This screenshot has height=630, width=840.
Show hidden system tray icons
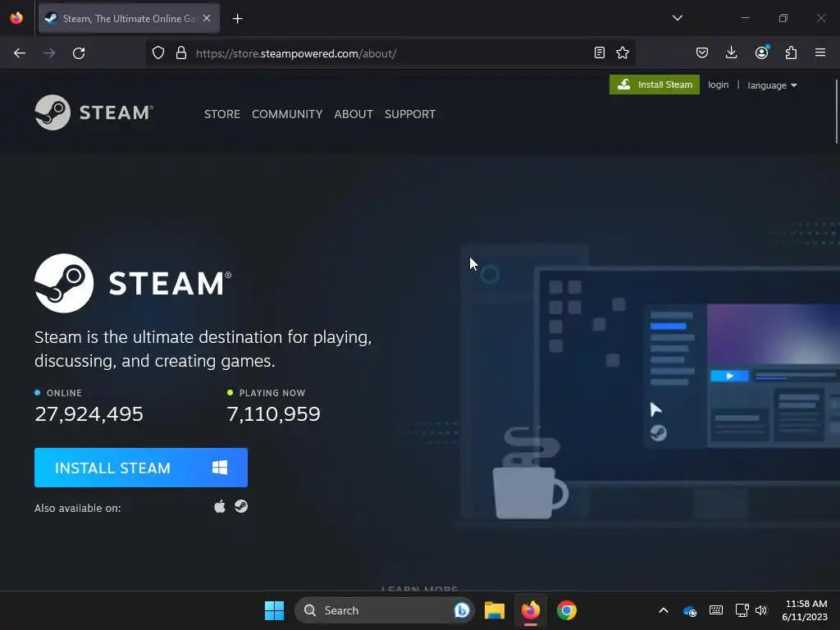(663, 610)
